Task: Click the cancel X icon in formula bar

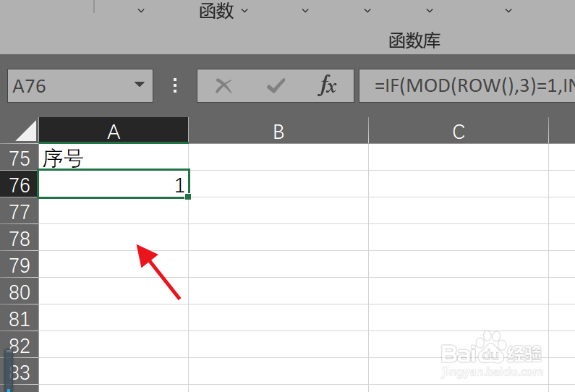Action: point(223,86)
